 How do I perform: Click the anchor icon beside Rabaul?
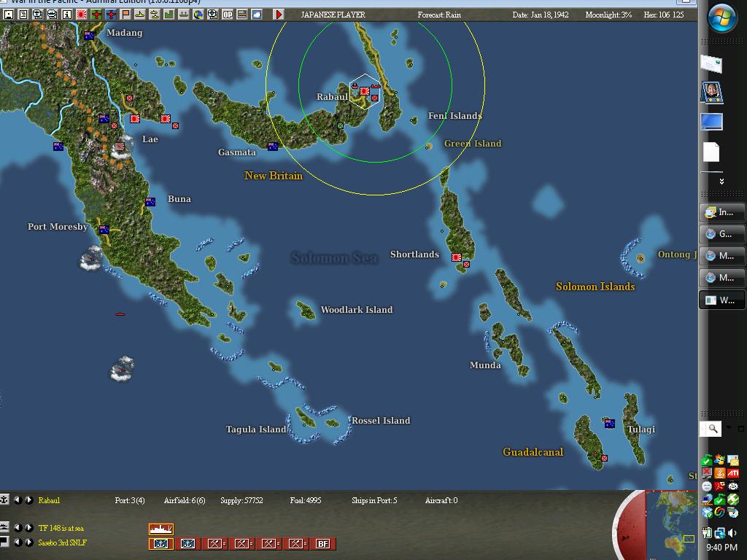[4, 499]
